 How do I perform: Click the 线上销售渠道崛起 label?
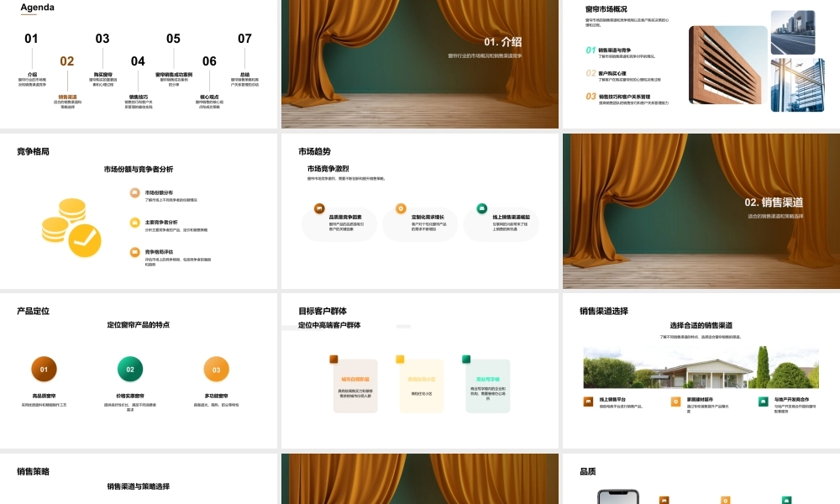click(x=511, y=218)
